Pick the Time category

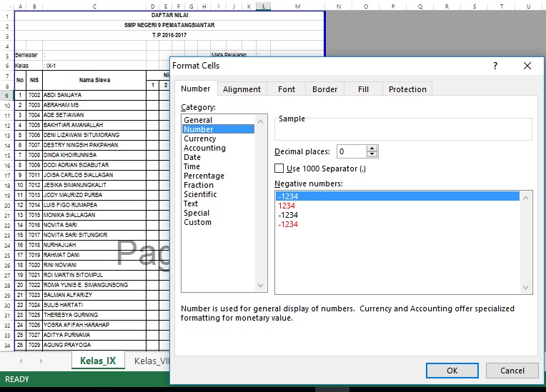click(x=219, y=166)
